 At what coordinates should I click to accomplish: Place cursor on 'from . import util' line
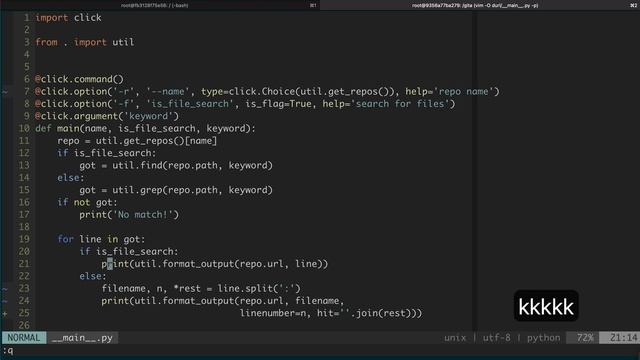[x=84, y=42]
